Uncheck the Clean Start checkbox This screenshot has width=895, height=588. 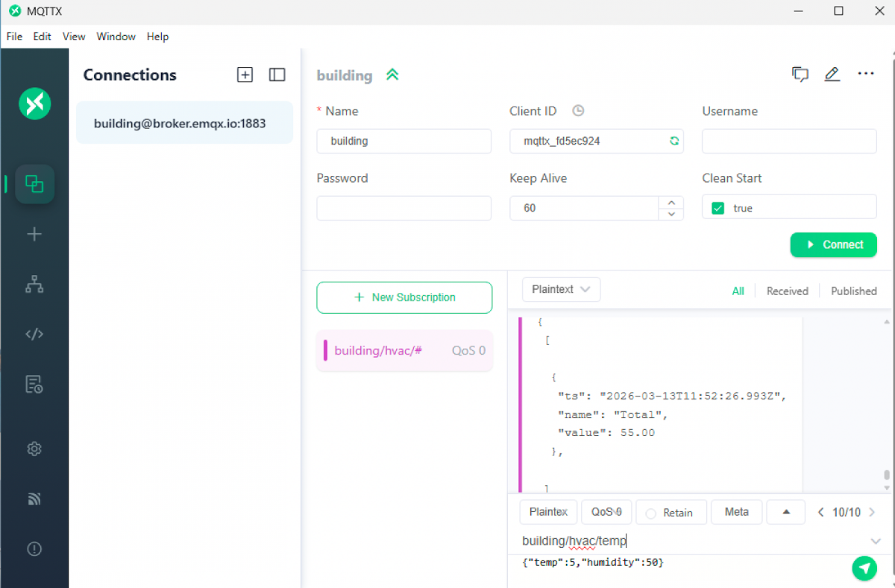pos(718,208)
